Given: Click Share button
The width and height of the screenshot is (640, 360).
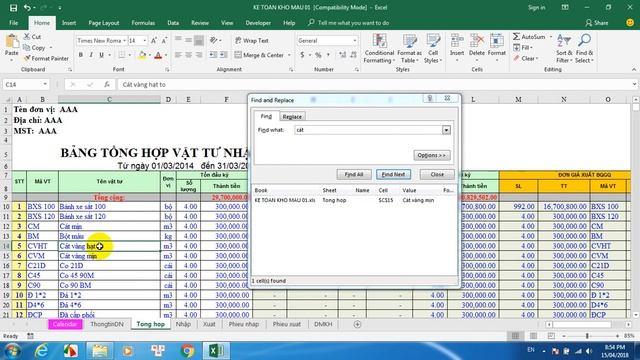Looking at the screenshot, I should pyautogui.click(x=597, y=23).
